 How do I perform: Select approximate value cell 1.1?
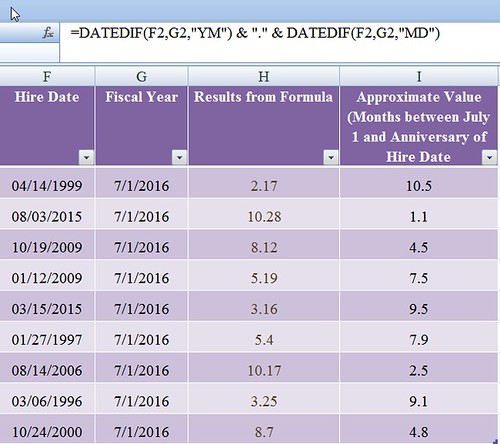pyautogui.click(x=419, y=214)
